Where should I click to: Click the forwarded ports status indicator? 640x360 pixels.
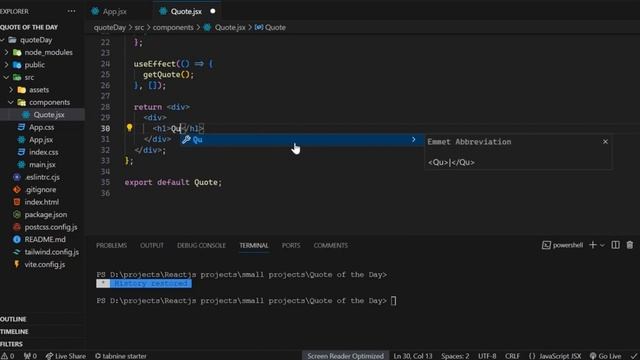(x=30, y=356)
